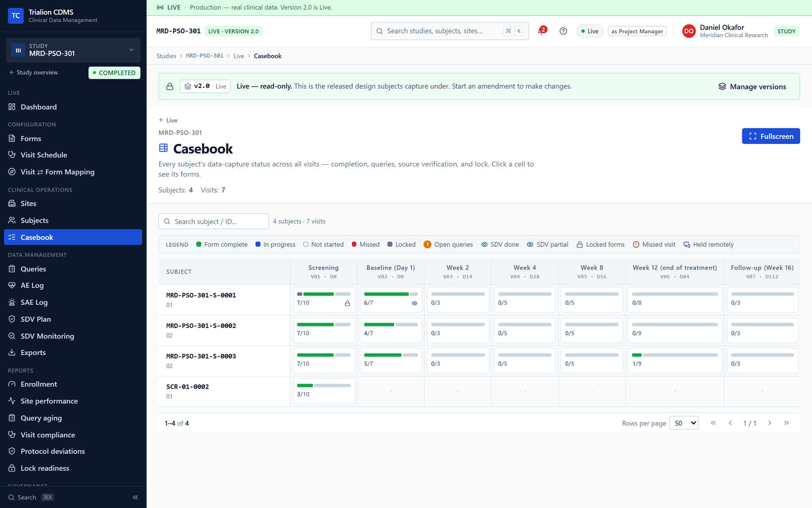Click the magnifier icon in the global search bar
Viewport: 812px width, 508px height.
tap(379, 31)
